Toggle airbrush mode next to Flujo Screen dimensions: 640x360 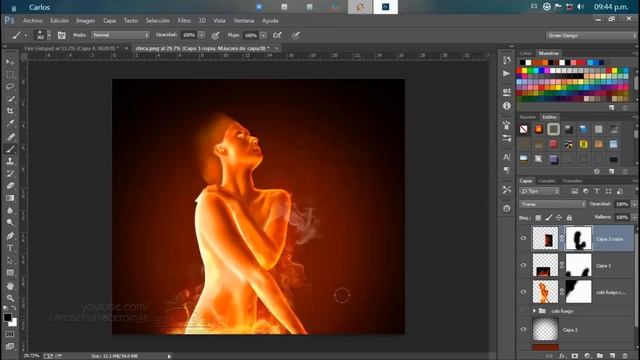coord(277,36)
